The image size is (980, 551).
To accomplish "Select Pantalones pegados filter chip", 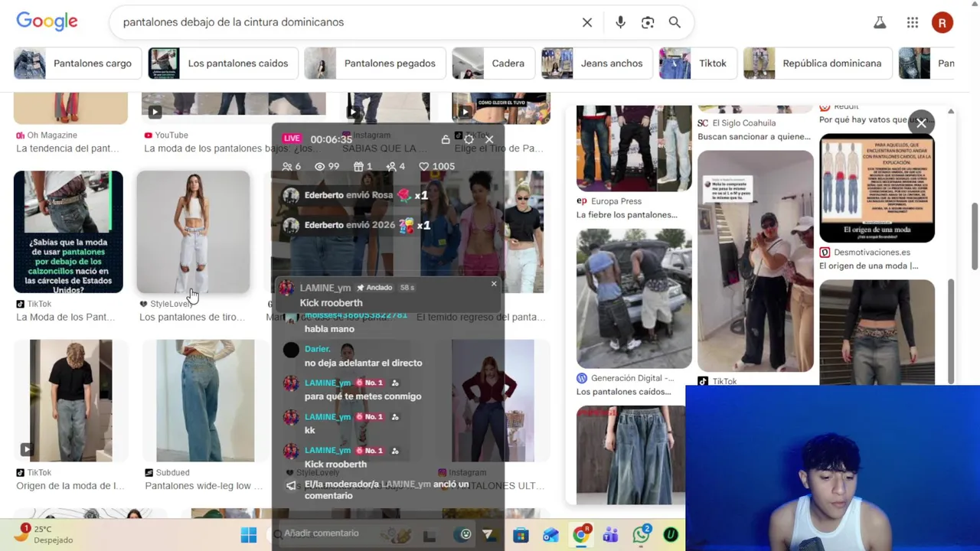I will pos(374,64).
